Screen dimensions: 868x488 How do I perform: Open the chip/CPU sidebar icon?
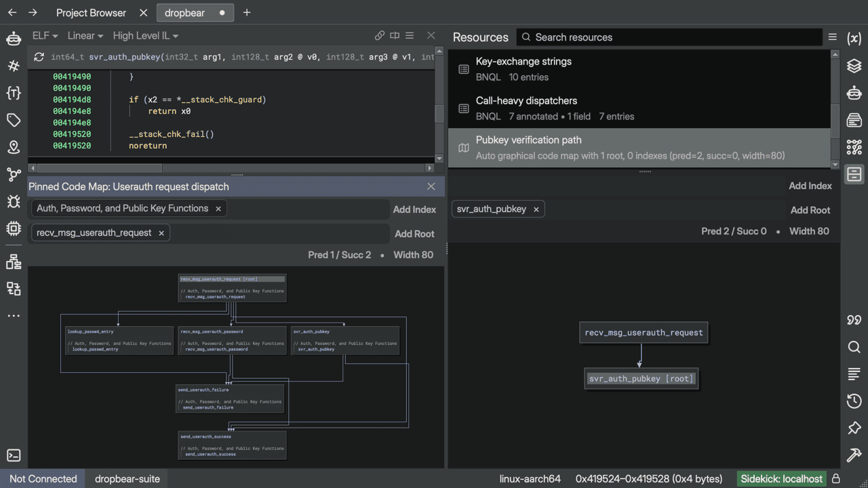(14, 228)
